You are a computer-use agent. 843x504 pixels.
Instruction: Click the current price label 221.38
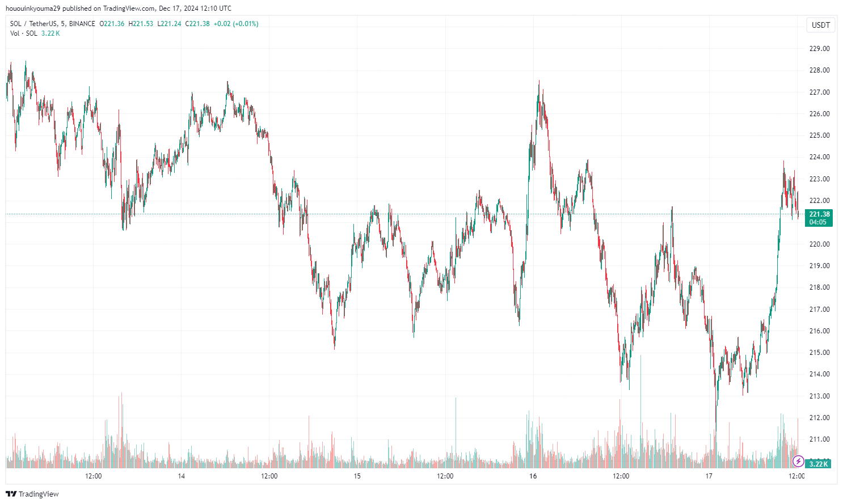[819, 214]
